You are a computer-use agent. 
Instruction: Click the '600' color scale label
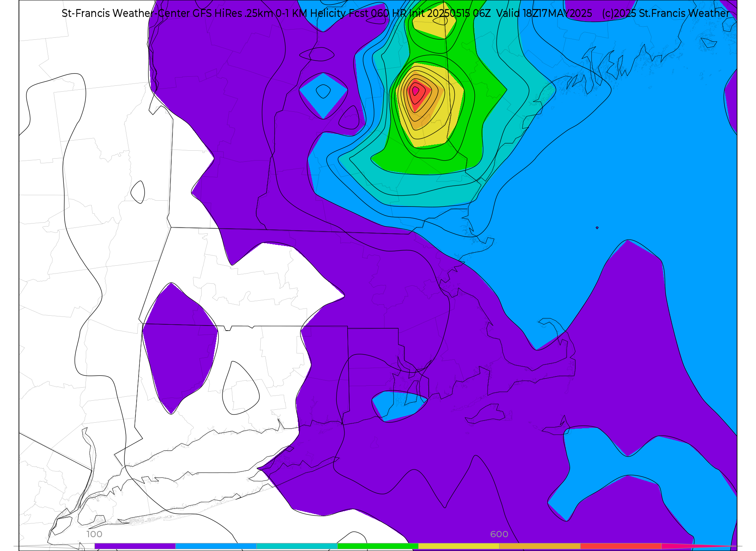499,534
